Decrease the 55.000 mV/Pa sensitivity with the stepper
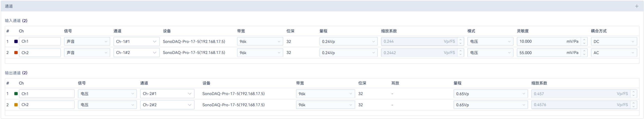 [x=584, y=55]
